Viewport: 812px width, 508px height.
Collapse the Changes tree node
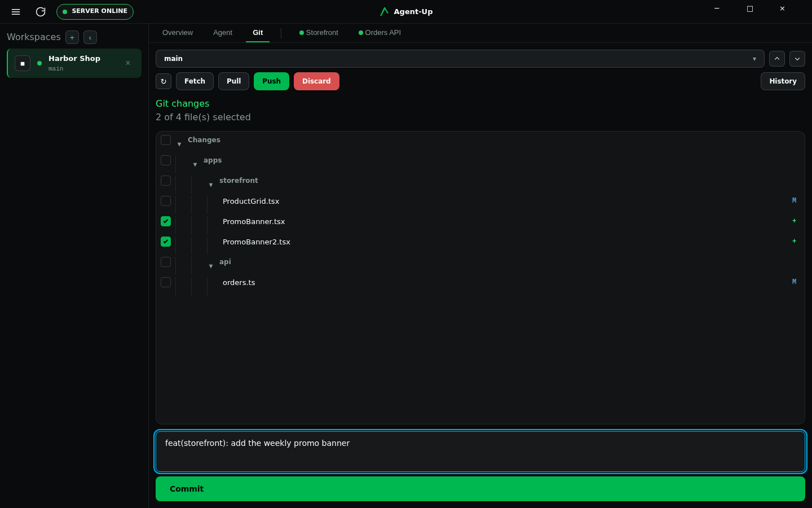point(179,144)
